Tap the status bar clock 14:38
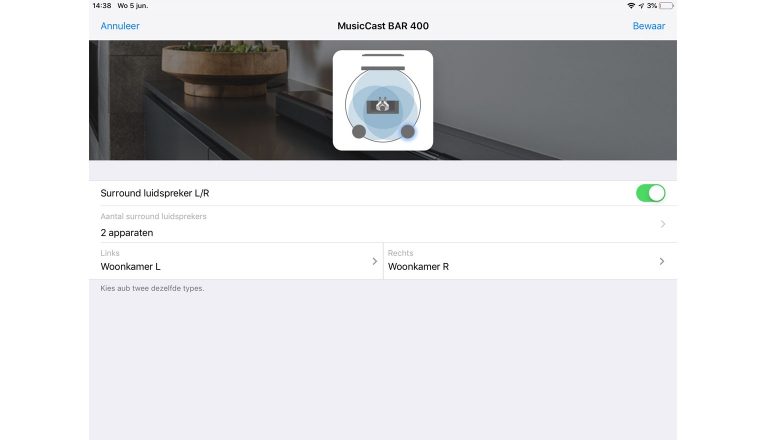770x440 pixels. (x=102, y=6)
